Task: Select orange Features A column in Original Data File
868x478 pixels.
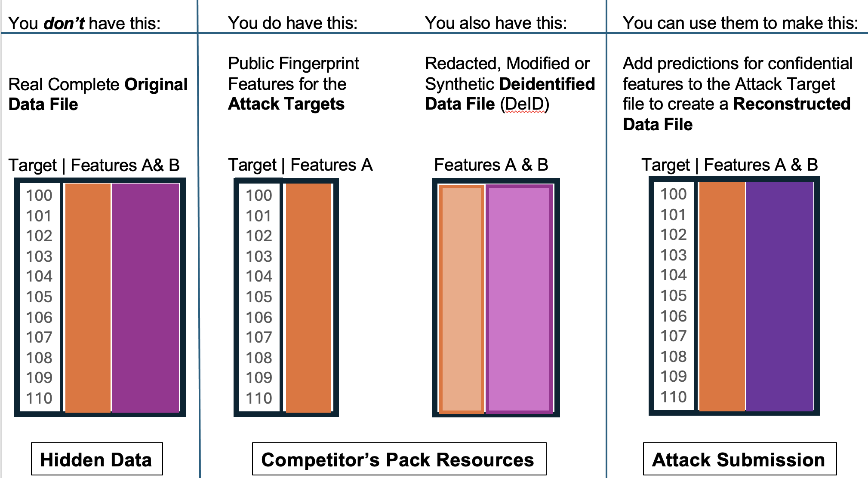Action: tap(88, 297)
